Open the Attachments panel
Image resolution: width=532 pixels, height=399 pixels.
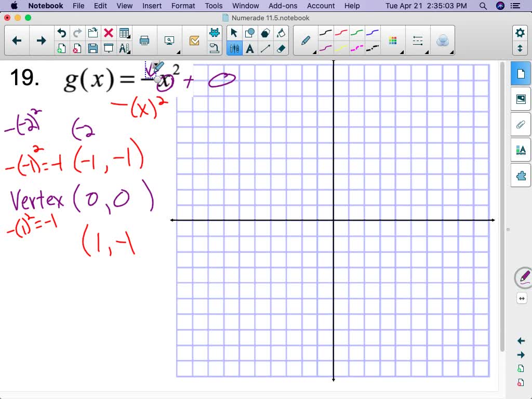pos(520,124)
